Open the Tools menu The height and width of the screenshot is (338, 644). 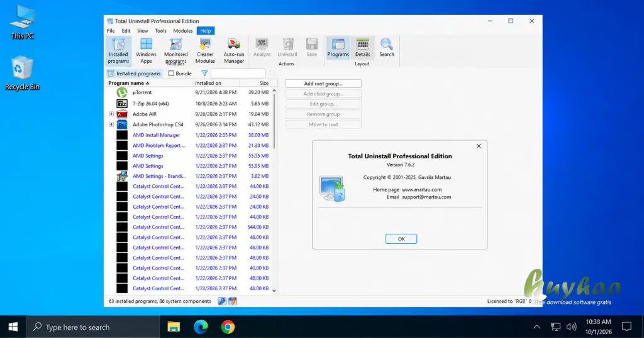click(x=160, y=31)
